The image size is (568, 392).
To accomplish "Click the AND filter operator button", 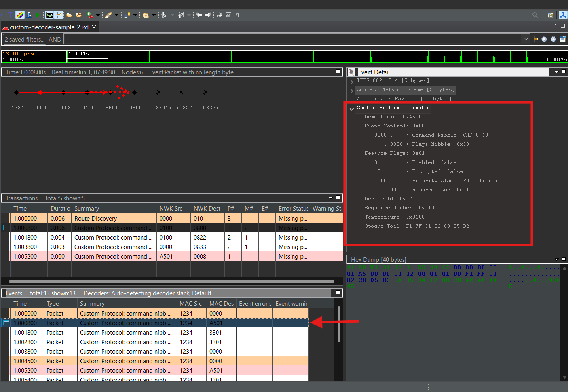I will pos(55,39).
